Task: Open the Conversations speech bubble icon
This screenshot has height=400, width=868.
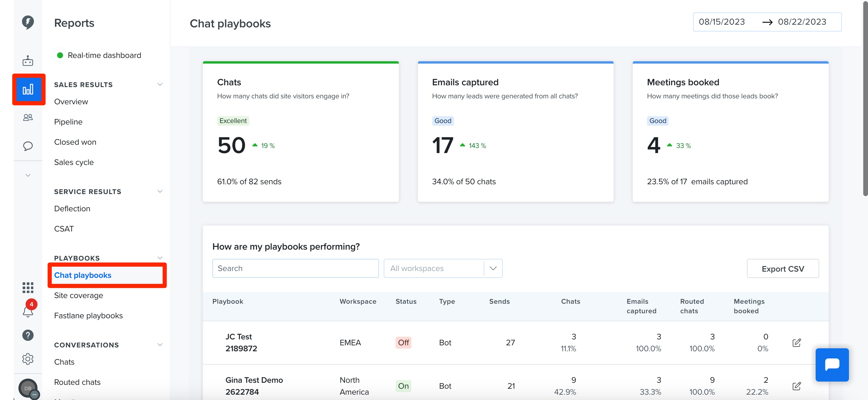Action: [28, 146]
